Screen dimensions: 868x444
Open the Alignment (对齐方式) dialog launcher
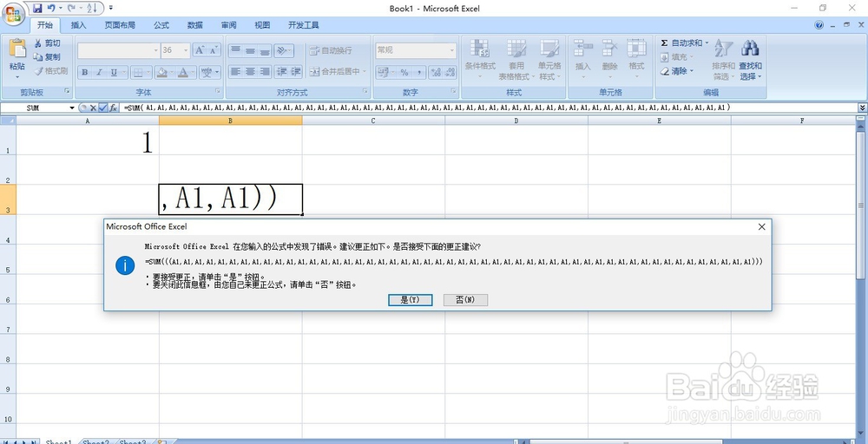point(365,91)
